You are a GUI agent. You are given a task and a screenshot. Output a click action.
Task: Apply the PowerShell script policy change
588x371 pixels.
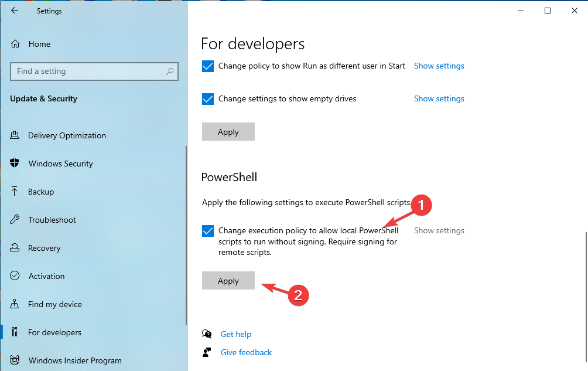coord(228,280)
